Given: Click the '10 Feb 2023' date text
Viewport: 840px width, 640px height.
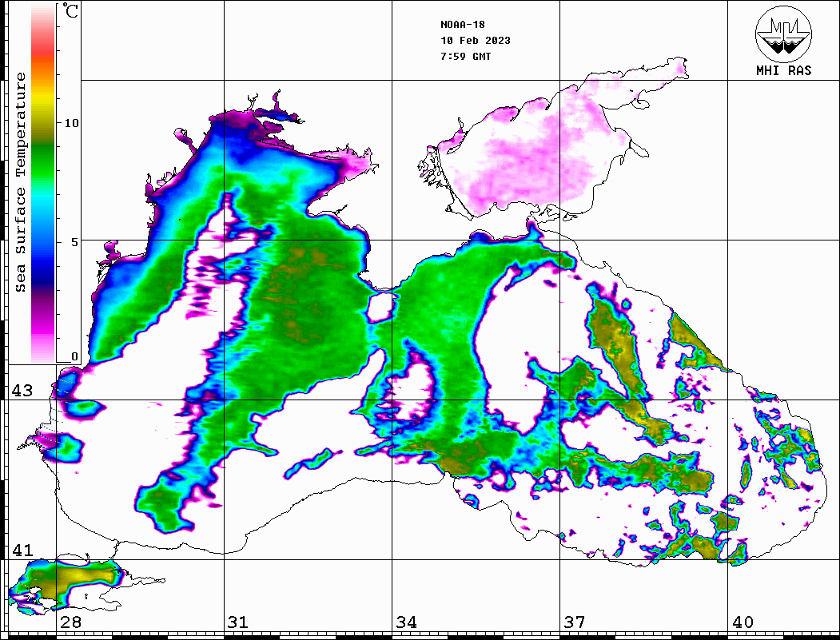Looking at the screenshot, I should pos(476,41).
